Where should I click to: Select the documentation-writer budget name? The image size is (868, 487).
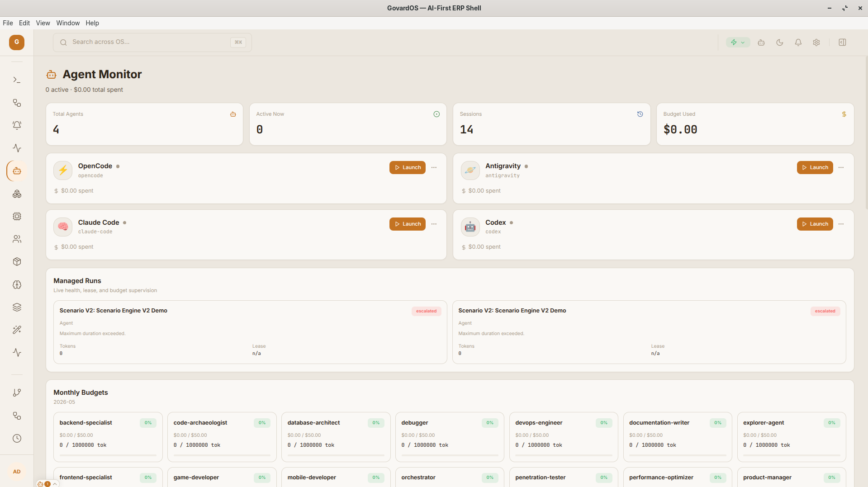coord(659,423)
